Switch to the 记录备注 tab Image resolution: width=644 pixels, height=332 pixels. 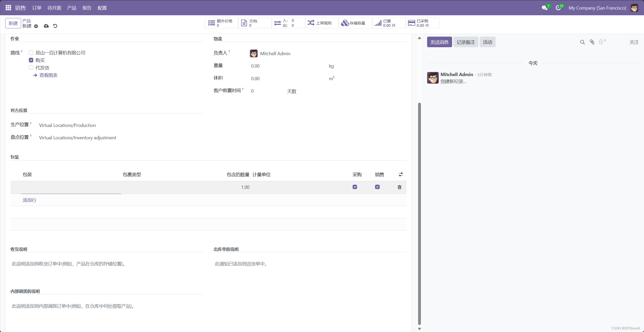(465, 42)
